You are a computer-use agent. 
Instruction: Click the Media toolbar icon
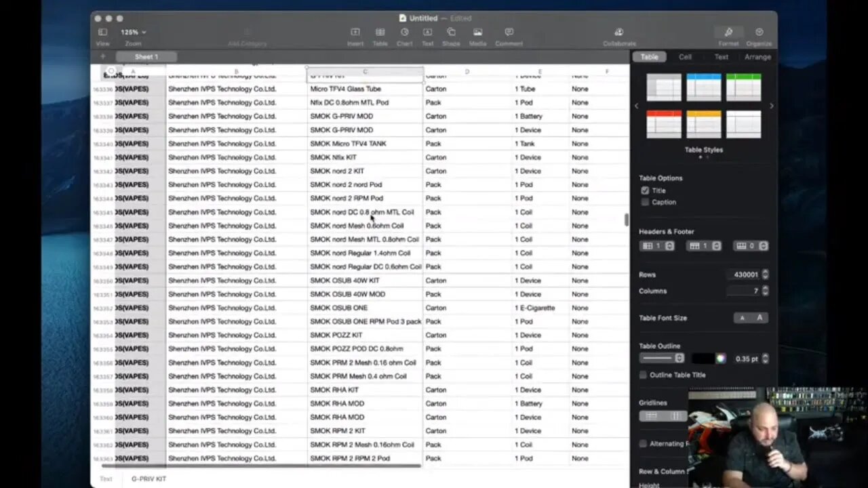(x=477, y=32)
